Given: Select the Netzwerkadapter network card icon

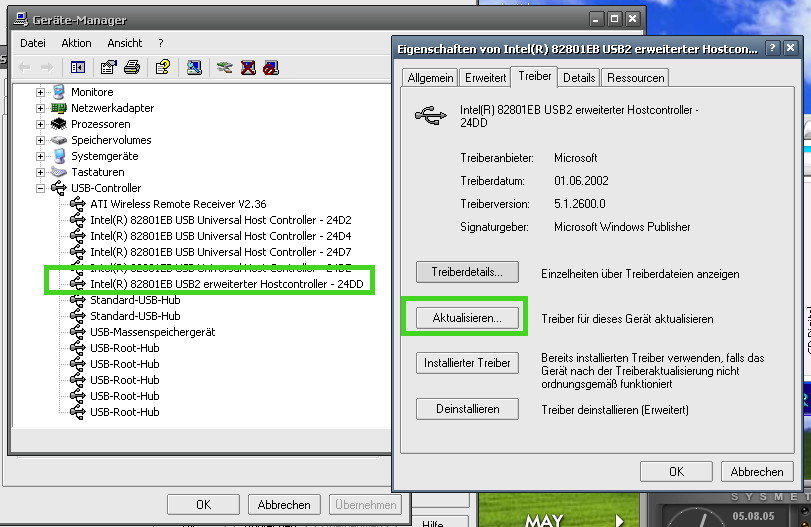Looking at the screenshot, I should (x=59, y=108).
